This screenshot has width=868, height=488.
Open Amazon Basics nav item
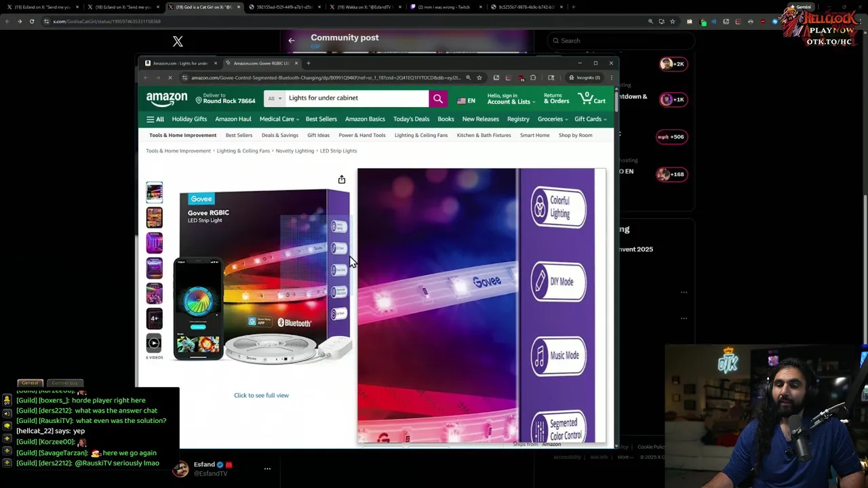[365, 119]
